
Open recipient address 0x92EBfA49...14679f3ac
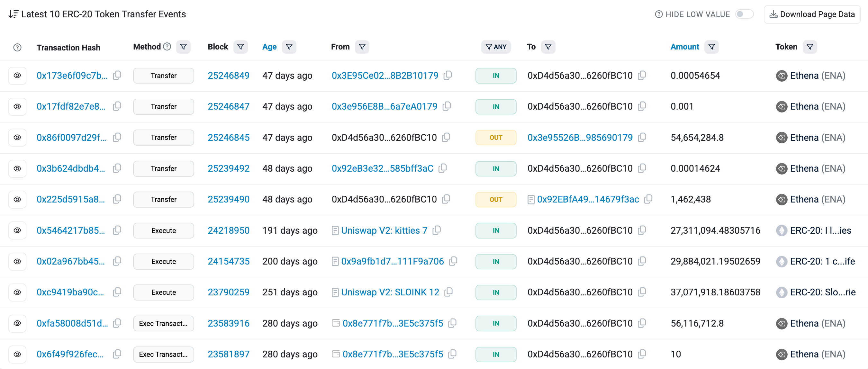[x=588, y=200]
